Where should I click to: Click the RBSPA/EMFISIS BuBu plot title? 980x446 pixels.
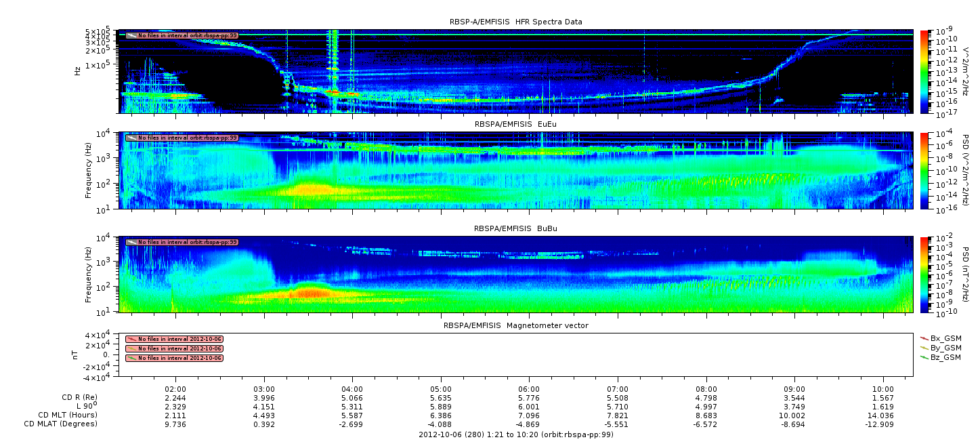(515, 229)
